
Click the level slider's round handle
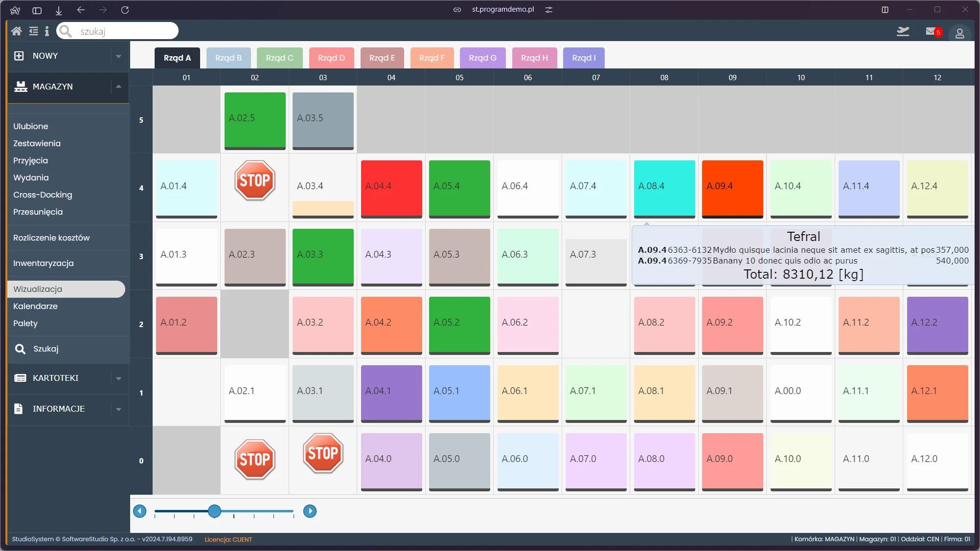(214, 511)
